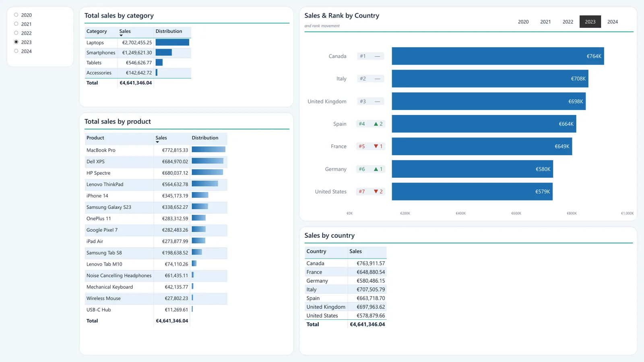Switch to the 2024 year tab

[x=613, y=22]
